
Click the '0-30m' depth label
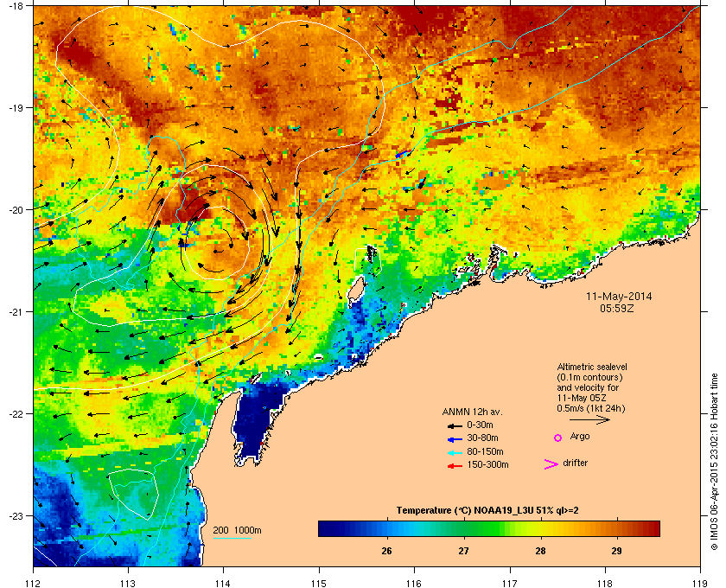[x=480, y=425]
